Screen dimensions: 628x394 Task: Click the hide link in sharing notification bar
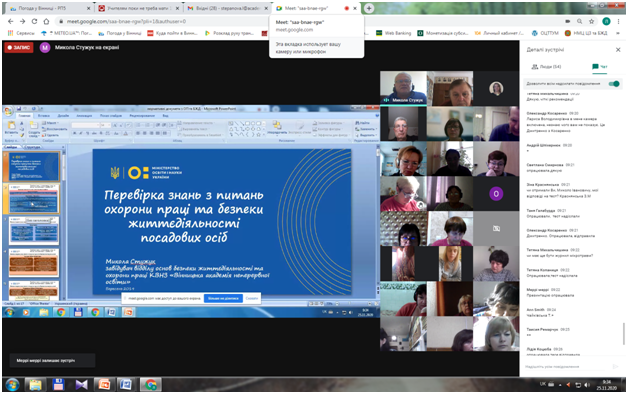pos(252,298)
